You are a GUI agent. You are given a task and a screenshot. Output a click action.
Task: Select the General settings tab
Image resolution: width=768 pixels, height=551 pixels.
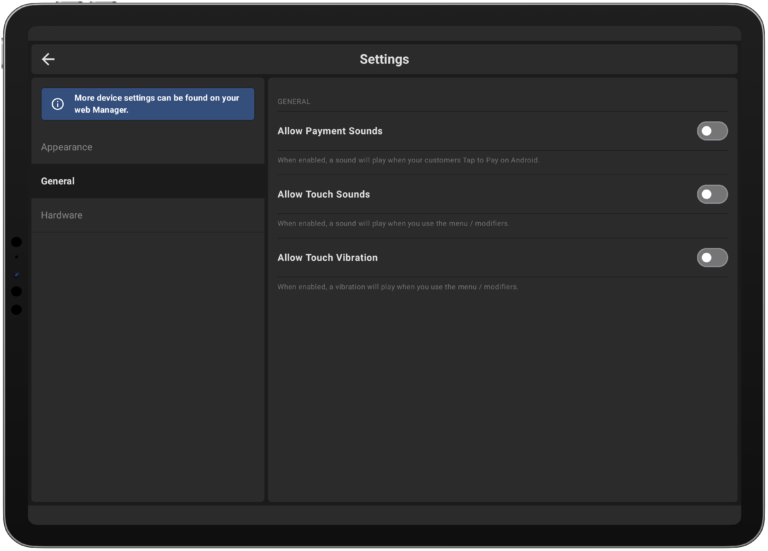click(58, 181)
